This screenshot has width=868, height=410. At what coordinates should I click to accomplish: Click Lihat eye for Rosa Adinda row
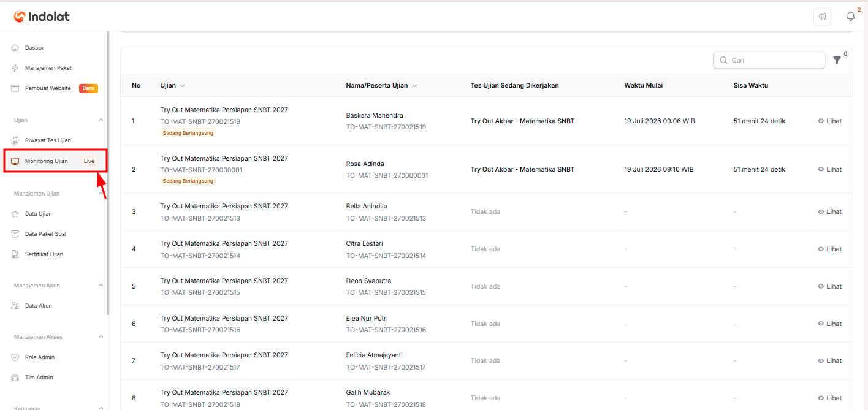(821, 169)
